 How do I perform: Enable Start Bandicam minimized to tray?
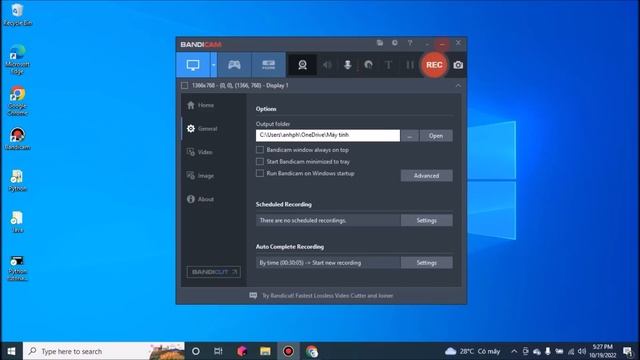(260, 162)
